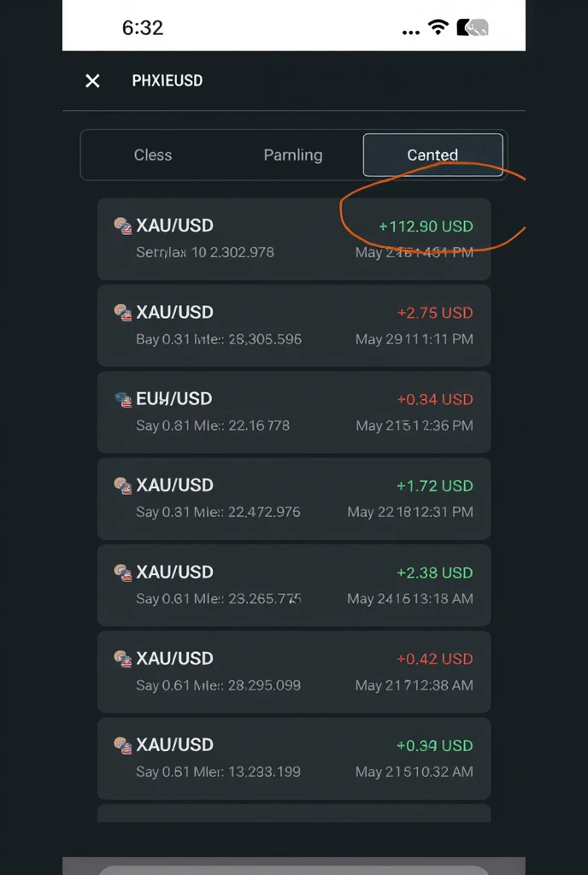Click the +1.72 USD profit amount
Viewport: 588px width, 875px height.
pos(434,486)
